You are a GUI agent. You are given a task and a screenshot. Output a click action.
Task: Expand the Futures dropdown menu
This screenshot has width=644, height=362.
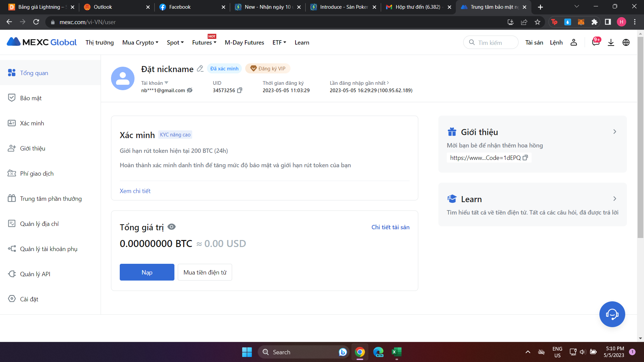click(x=204, y=43)
